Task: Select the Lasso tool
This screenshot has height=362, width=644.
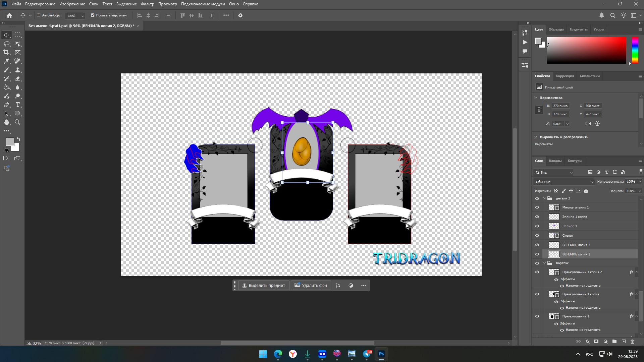Action: pyautogui.click(x=6, y=44)
